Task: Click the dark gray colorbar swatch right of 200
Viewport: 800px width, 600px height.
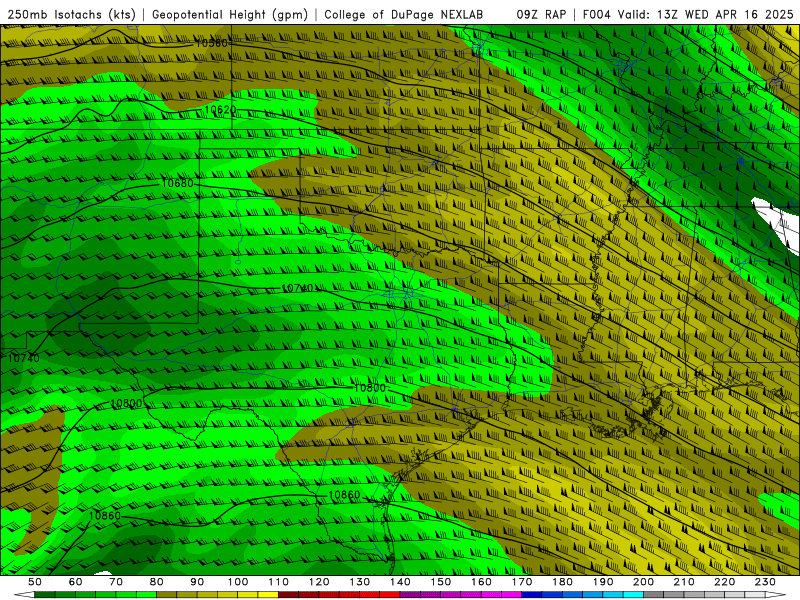Action: click(x=654, y=595)
